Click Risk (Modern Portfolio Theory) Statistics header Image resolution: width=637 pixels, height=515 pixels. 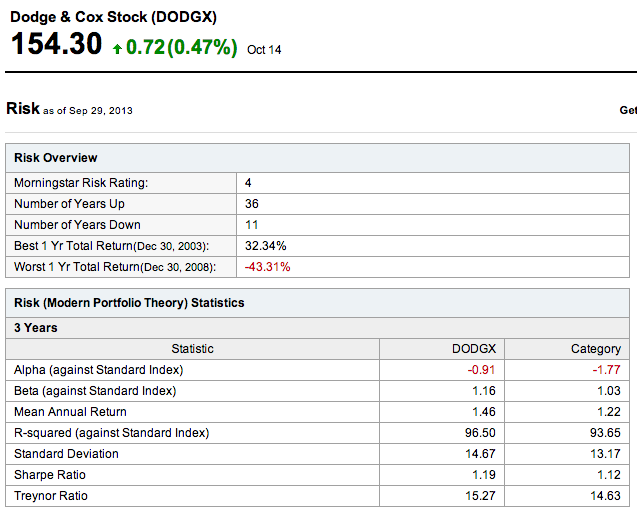[x=317, y=303]
